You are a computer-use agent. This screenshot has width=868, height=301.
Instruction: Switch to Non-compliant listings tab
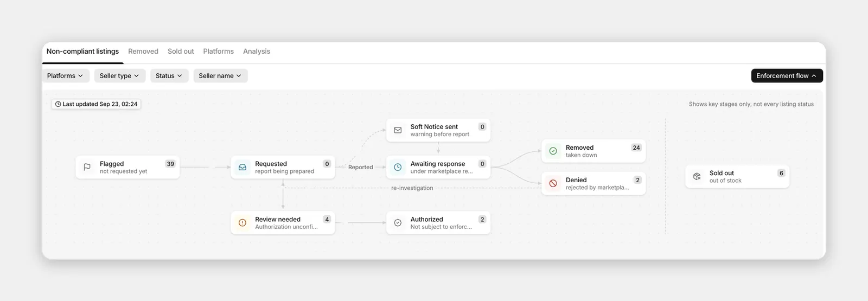coord(82,52)
